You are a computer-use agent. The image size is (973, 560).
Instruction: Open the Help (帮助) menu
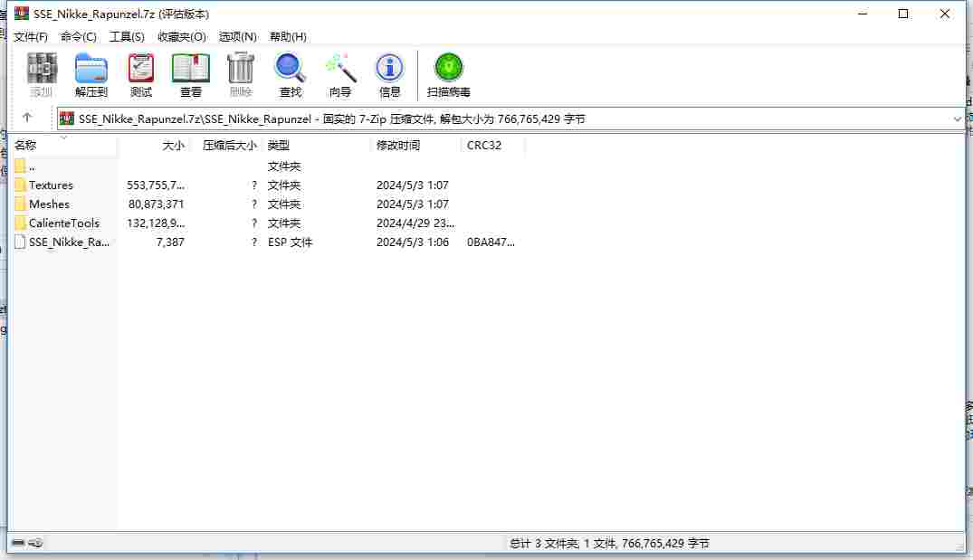pyautogui.click(x=287, y=36)
